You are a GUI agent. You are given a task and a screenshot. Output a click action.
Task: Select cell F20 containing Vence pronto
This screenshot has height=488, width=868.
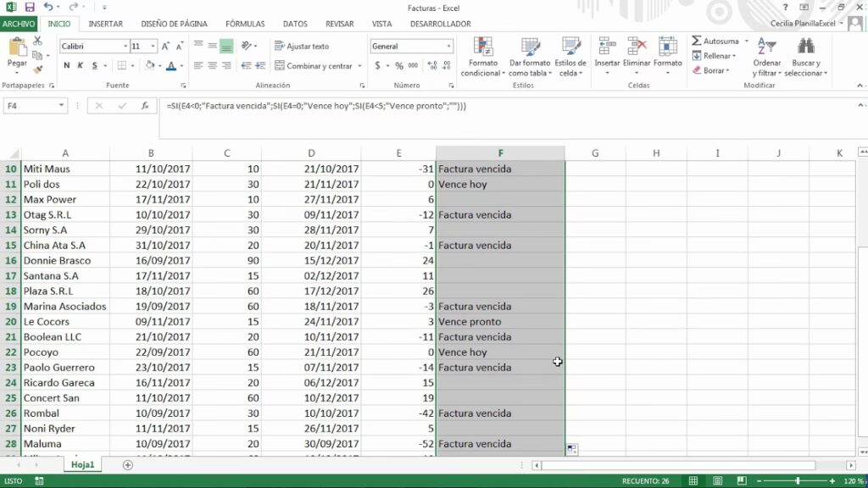(500, 322)
